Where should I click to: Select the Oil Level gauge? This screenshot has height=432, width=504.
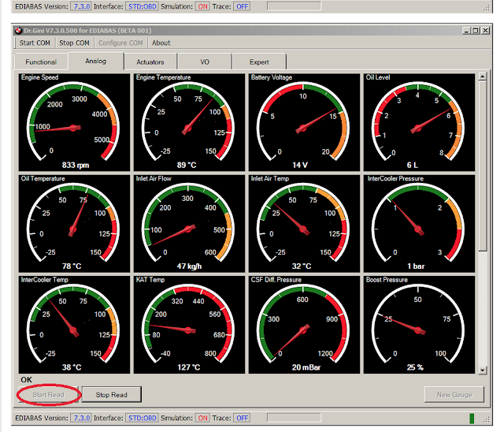pyautogui.click(x=419, y=122)
